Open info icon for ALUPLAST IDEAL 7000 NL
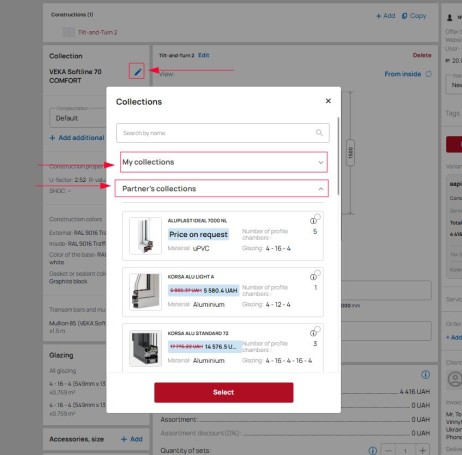The height and width of the screenshot is (455, 462). pos(313,221)
